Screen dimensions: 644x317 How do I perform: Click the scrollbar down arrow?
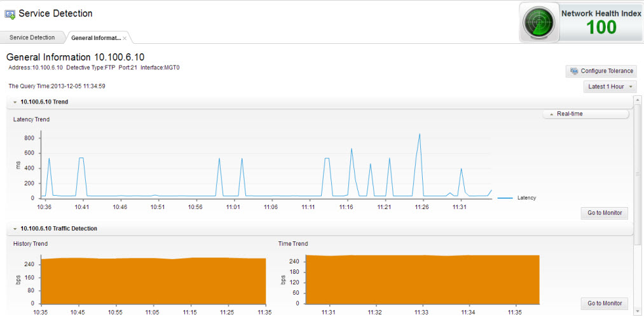point(638,312)
